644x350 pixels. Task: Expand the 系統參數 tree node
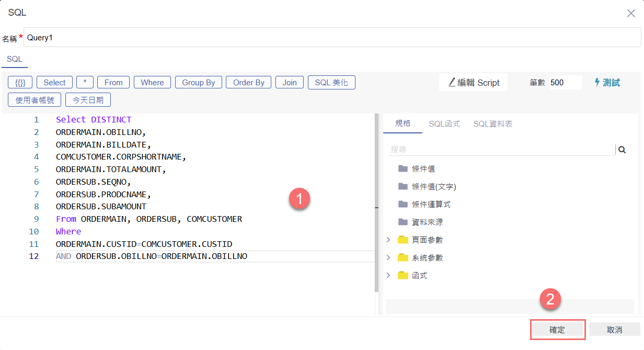click(x=388, y=258)
